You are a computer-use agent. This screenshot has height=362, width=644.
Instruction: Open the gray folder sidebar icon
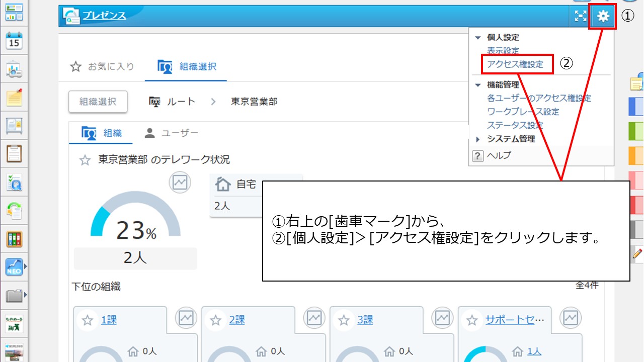[14, 295]
